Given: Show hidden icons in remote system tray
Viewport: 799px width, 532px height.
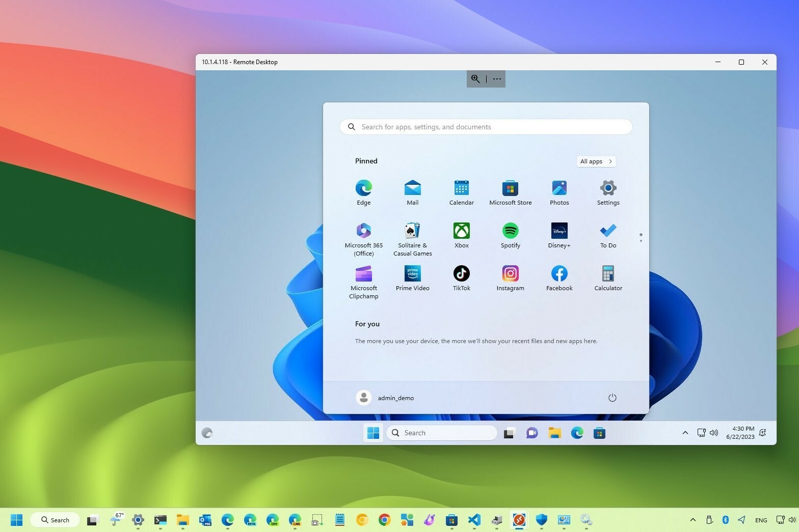Looking at the screenshot, I should tap(685, 433).
